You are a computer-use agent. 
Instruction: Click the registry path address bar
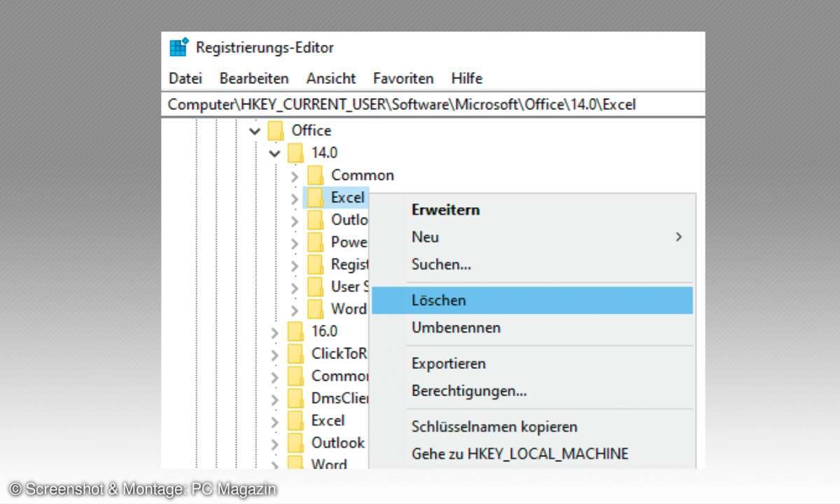[433, 105]
